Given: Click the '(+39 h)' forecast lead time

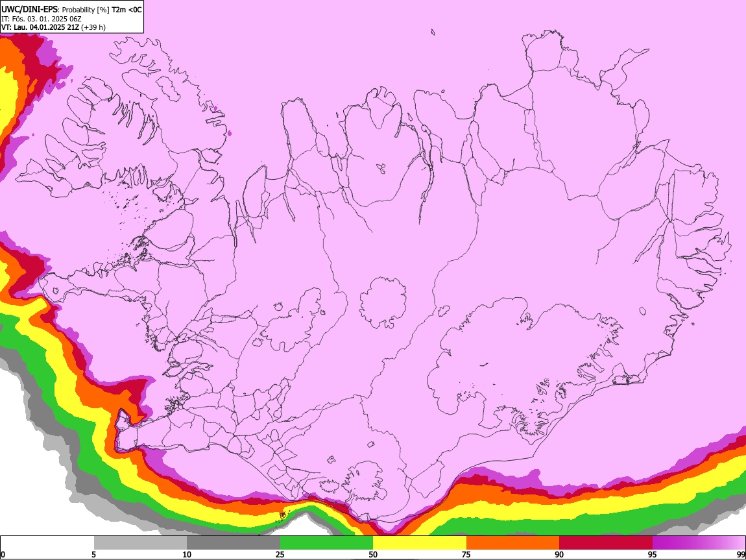Looking at the screenshot, I should tap(93, 27).
